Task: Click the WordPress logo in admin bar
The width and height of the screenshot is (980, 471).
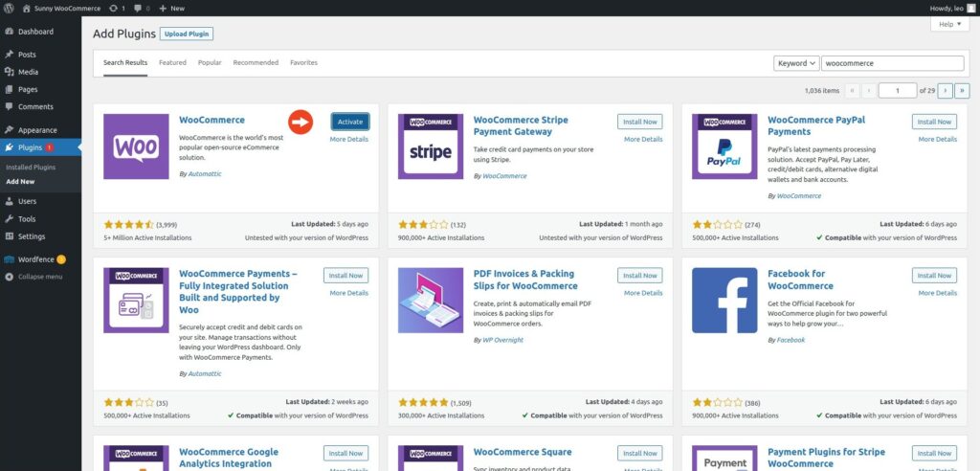Action: (x=9, y=8)
